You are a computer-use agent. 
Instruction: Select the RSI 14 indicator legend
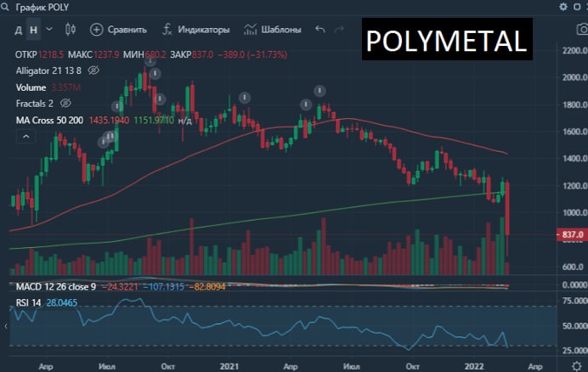[29, 302]
